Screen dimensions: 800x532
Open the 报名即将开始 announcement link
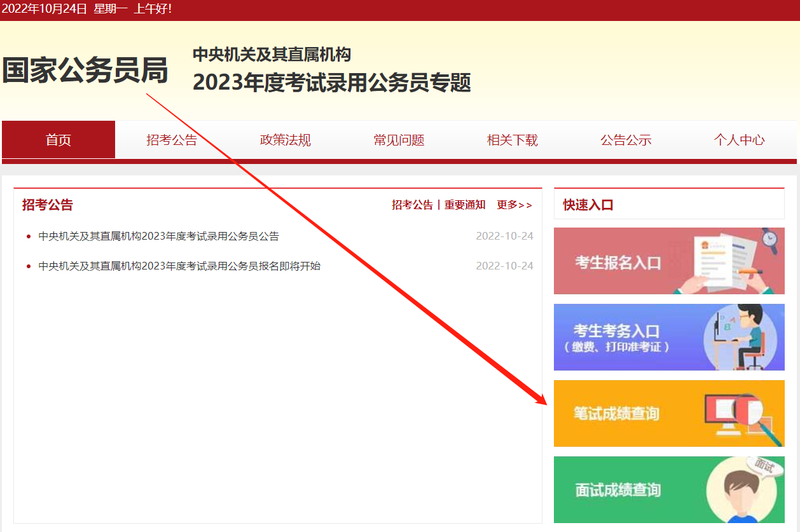point(176,266)
